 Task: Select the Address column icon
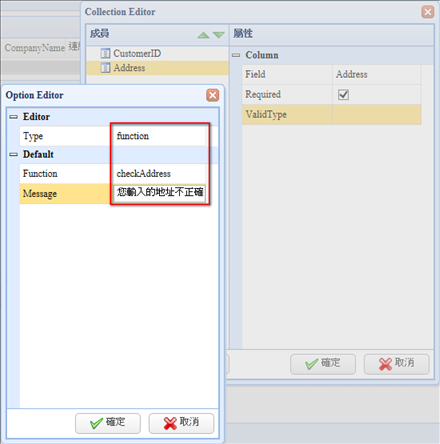click(x=105, y=68)
